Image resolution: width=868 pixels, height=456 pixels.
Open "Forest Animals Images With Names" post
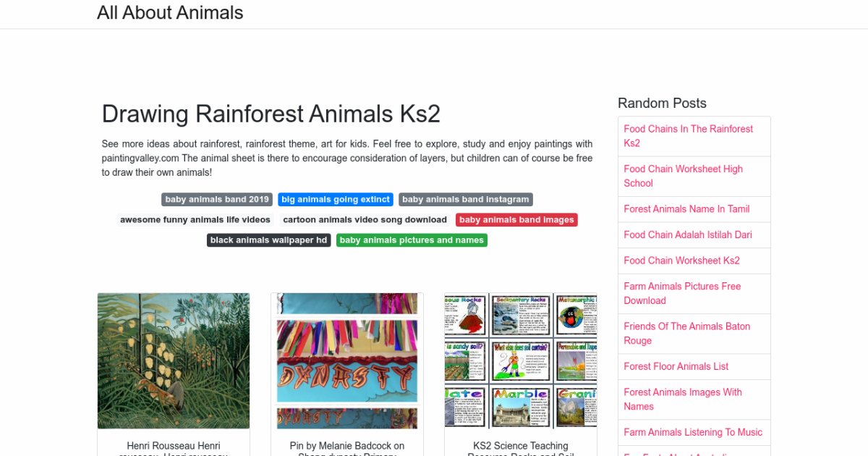pyautogui.click(x=682, y=399)
